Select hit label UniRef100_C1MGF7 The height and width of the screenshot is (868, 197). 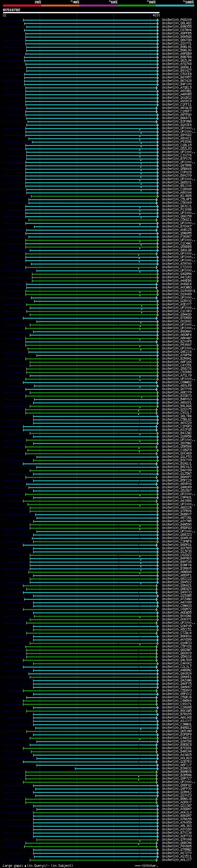tap(176, 111)
